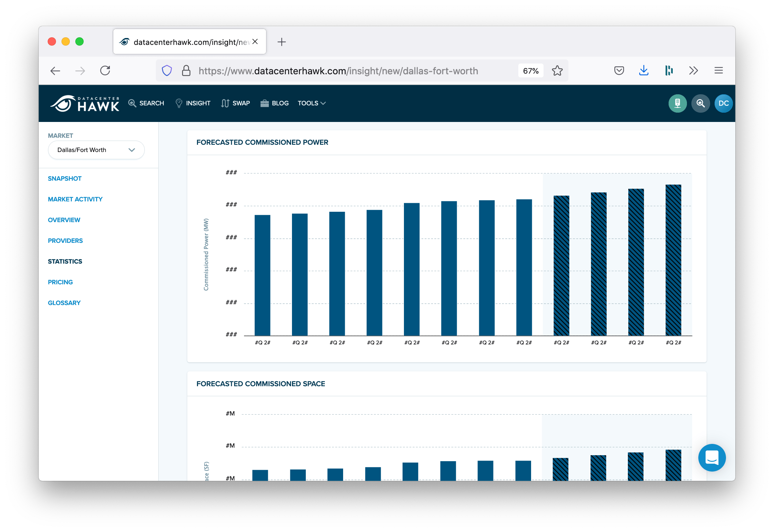Go to the OVERVIEW section
The width and height of the screenshot is (774, 532).
(x=64, y=220)
